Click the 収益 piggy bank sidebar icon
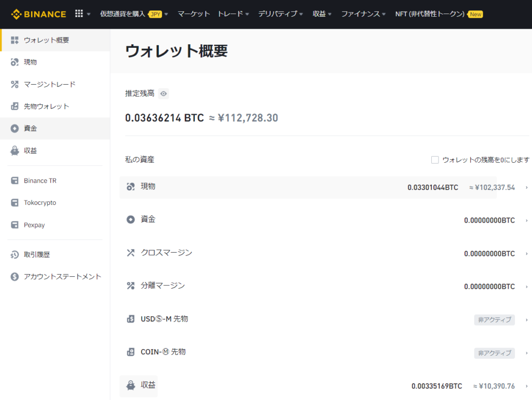This screenshot has height=400, width=532. coord(15,151)
